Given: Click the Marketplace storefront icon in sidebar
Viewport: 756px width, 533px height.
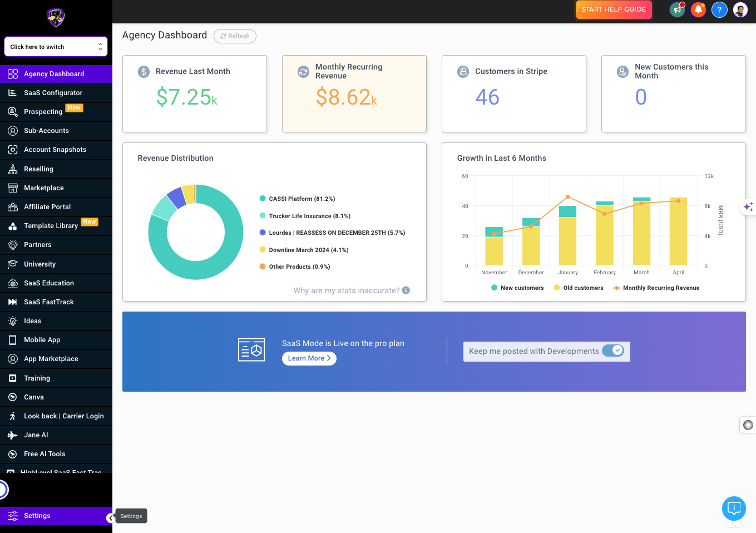Looking at the screenshot, I should point(13,188).
